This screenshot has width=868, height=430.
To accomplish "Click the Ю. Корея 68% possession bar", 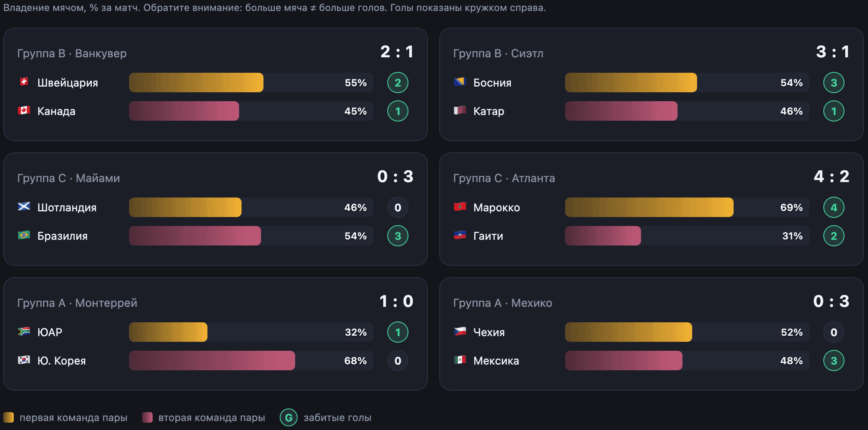I will tap(251, 361).
